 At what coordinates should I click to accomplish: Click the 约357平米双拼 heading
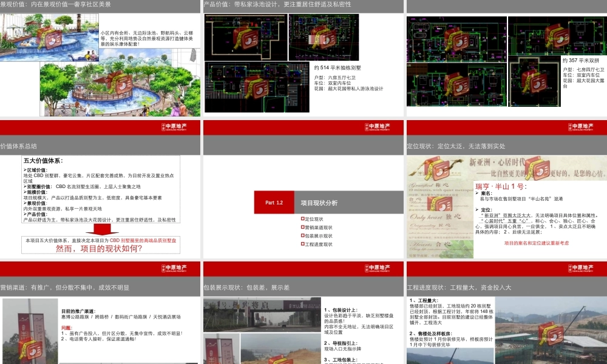point(581,60)
